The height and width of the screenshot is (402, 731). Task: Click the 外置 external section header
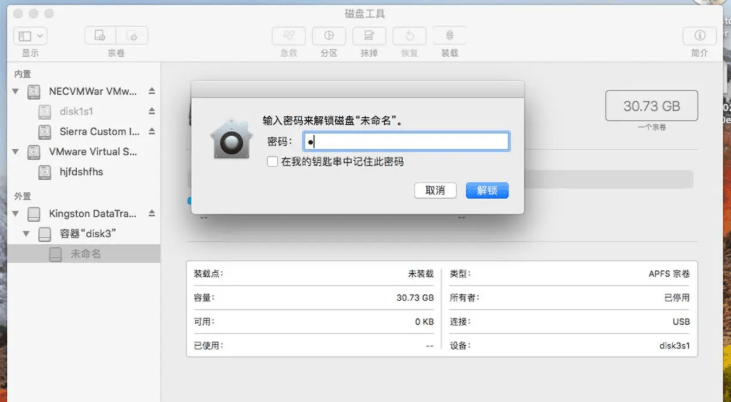(22, 196)
